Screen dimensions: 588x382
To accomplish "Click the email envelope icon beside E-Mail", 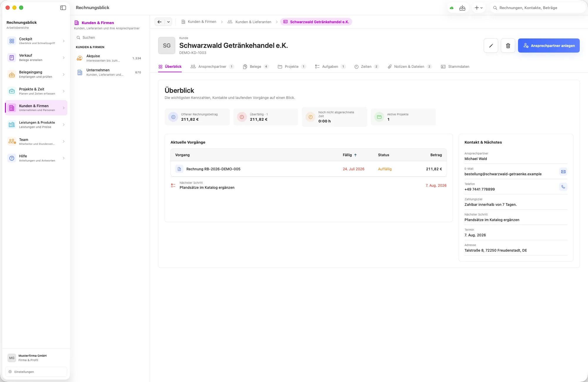I will click(x=563, y=171).
